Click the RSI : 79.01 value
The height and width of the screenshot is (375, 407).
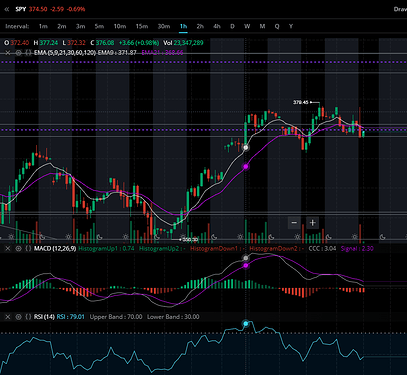point(71,317)
